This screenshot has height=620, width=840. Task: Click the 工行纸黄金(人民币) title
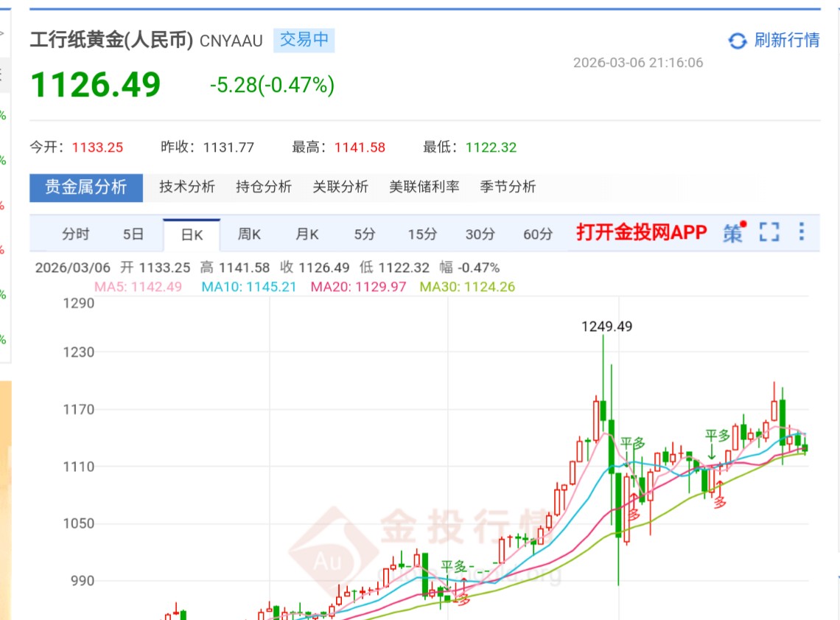(x=111, y=41)
